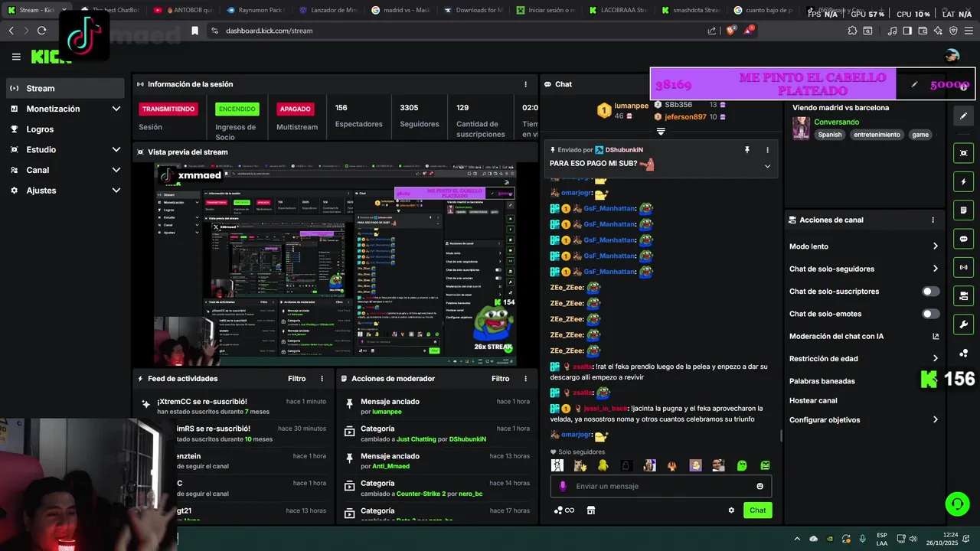980x551 pixels.
Task: Expand the Monetización sidebar menu
Action: coord(65,109)
